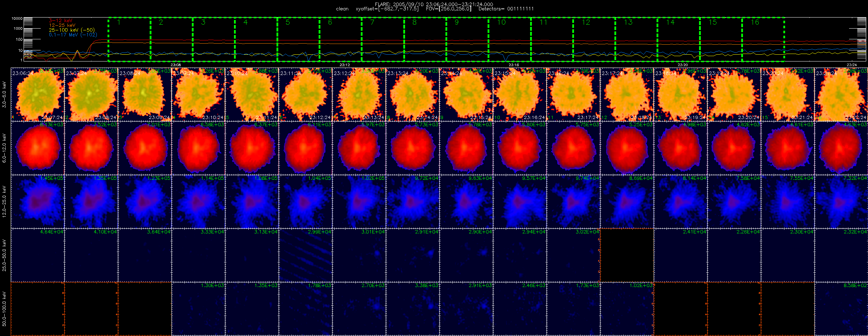Screen dimensions: 868x336
Task: Click the 12-25 keV legend entry
Action: (x=62, y=25)
